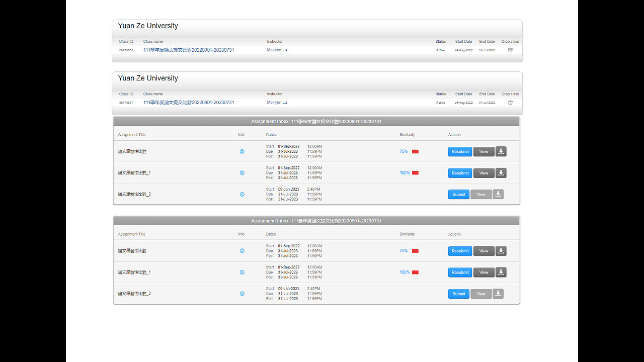Click instructor Mei-yen Lu in the upper class panel
The image size is (644, 362).
pyautogui.click(x=277, y=50)
